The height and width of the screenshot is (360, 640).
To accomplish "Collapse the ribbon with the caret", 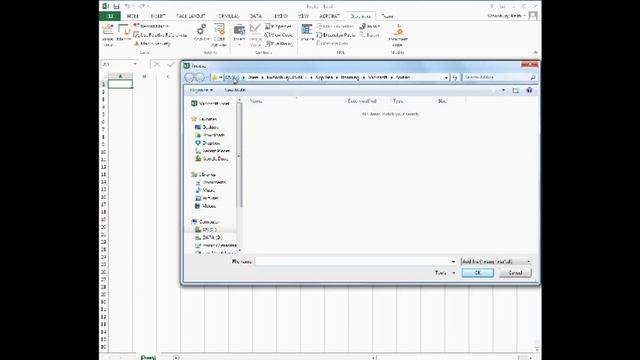I will [536, 53].
